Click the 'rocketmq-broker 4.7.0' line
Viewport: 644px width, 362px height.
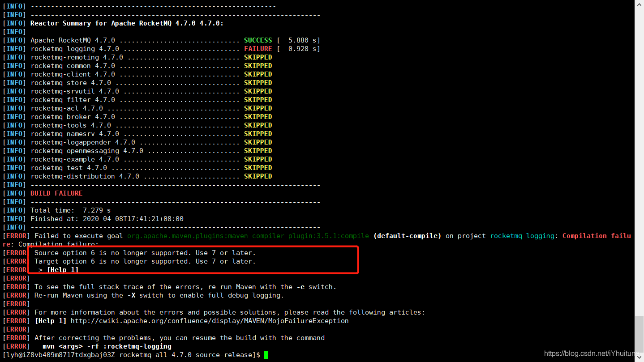[x=137, y=117]
